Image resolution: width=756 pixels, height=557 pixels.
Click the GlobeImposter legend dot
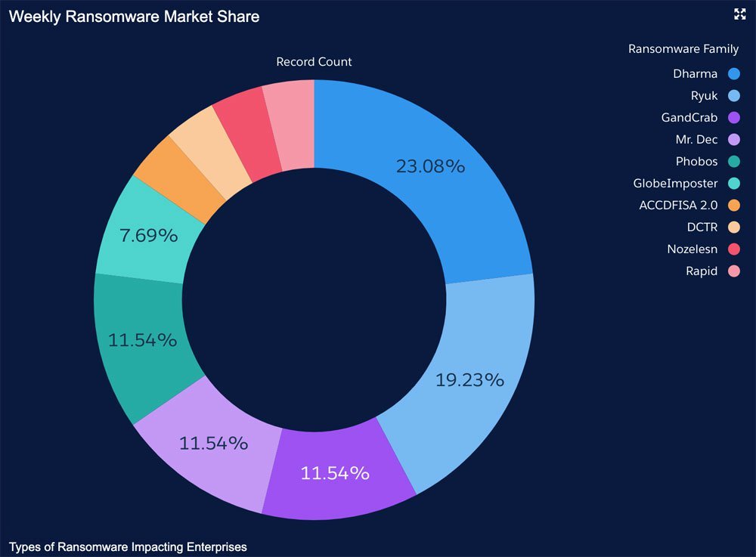pyautogui.click(x=733, y=184)
